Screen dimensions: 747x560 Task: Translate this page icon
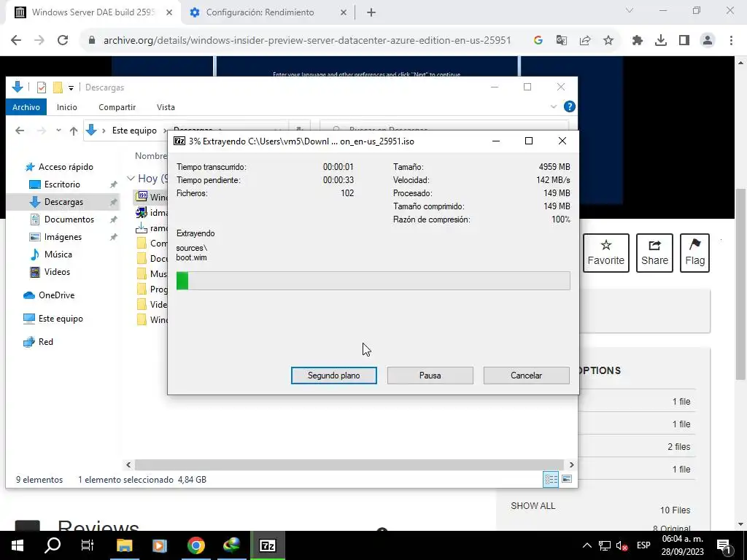point(561,41)
